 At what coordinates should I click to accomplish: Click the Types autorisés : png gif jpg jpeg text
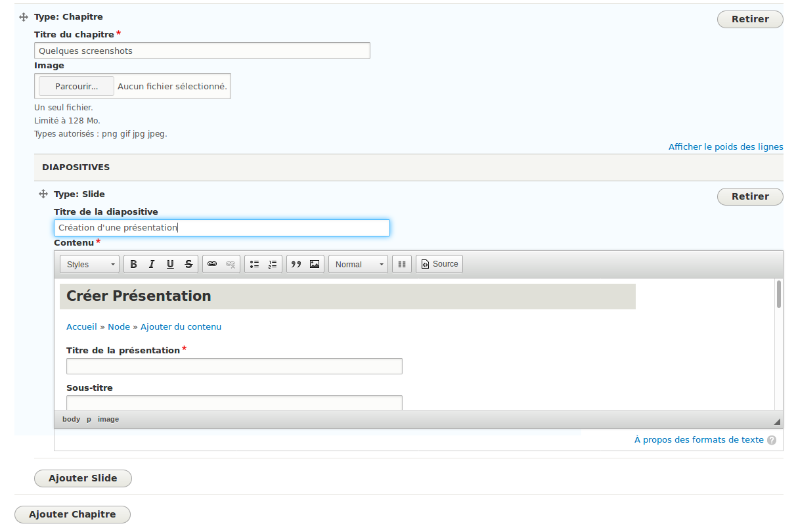(x=100, y=134)
